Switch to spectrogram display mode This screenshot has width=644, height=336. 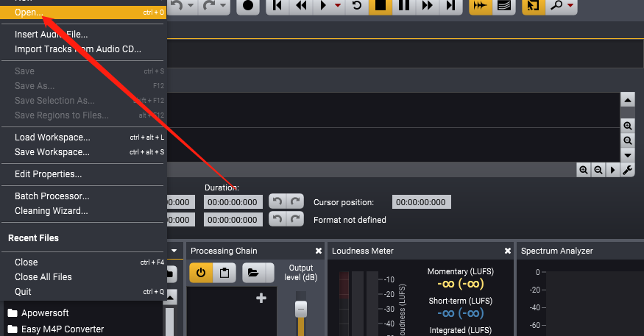click(504, 6)
